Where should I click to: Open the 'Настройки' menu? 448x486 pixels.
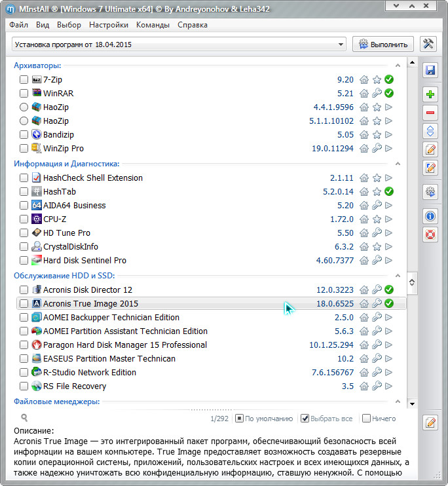[109, 25]
